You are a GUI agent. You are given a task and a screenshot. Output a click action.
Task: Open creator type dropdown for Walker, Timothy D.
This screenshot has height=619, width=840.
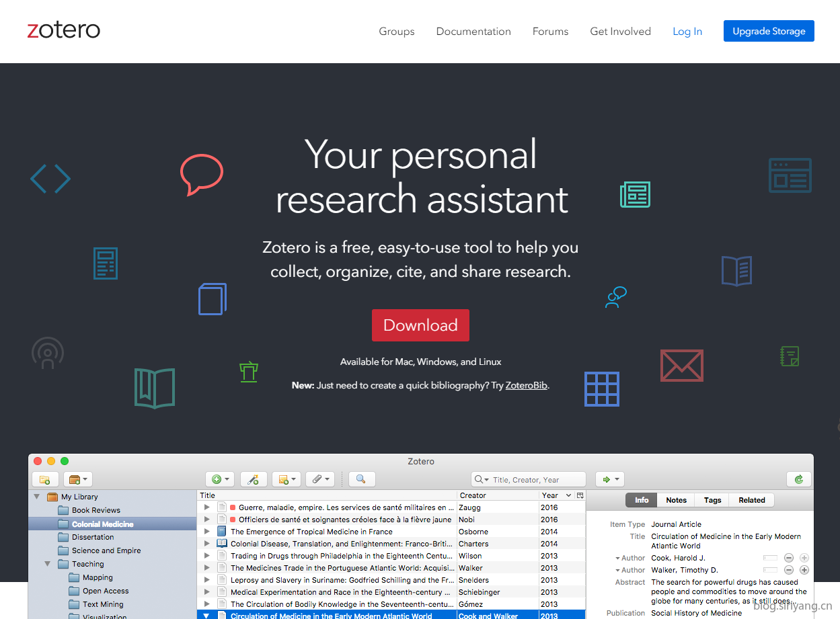click(617, 571)
